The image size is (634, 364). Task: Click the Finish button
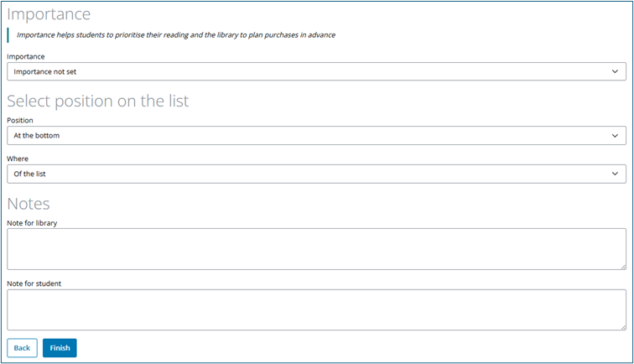[x=60, y=348]
